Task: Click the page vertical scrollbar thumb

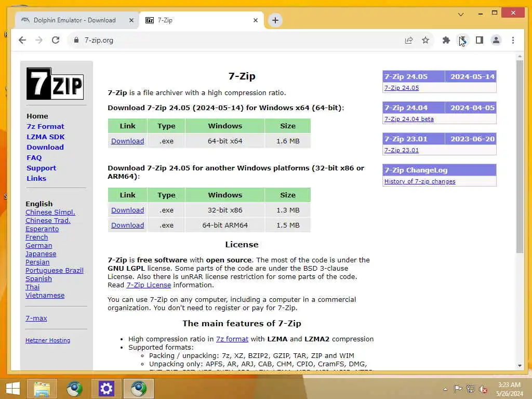Action: pos(520,156)
